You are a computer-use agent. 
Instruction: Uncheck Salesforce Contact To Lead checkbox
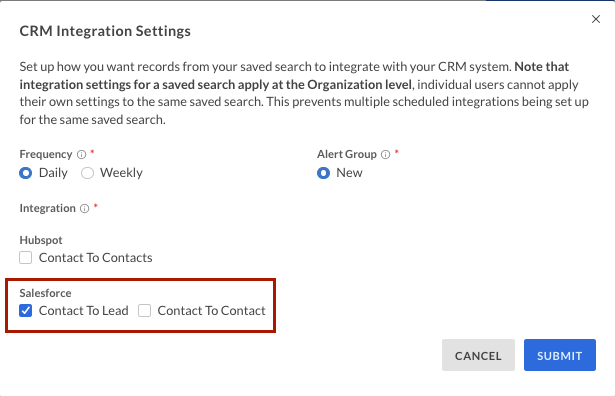[25, 311]
